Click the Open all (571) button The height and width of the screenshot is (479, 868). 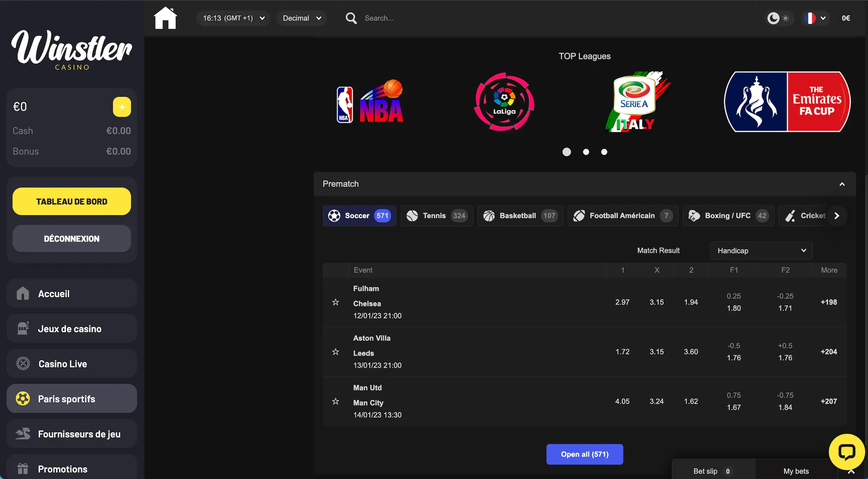(x=584, y=454)
